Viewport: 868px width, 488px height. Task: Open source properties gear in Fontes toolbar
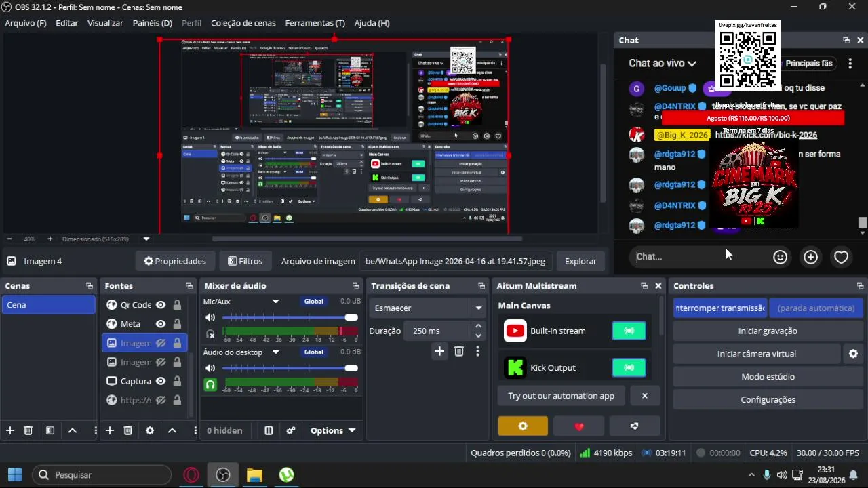[150, 430]
